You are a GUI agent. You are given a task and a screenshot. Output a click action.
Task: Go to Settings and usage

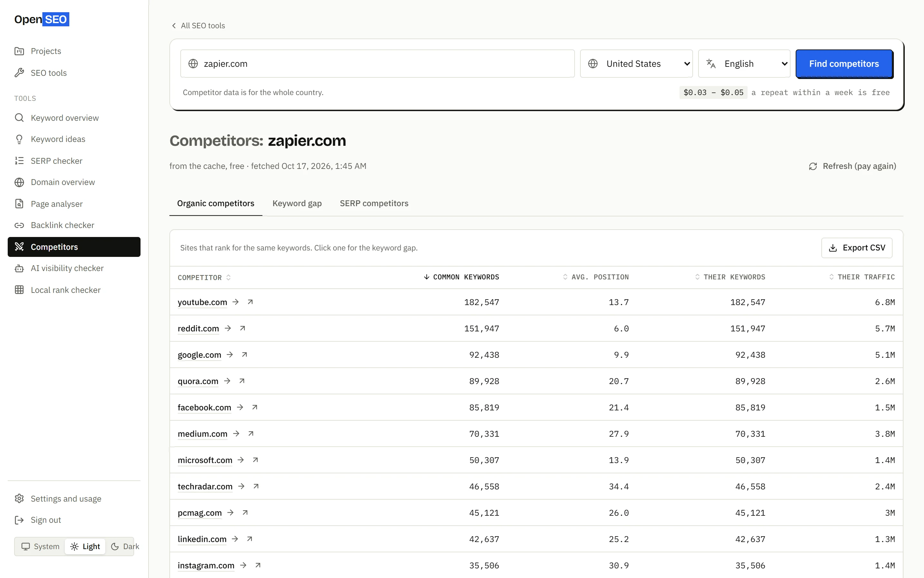point(74,499)
